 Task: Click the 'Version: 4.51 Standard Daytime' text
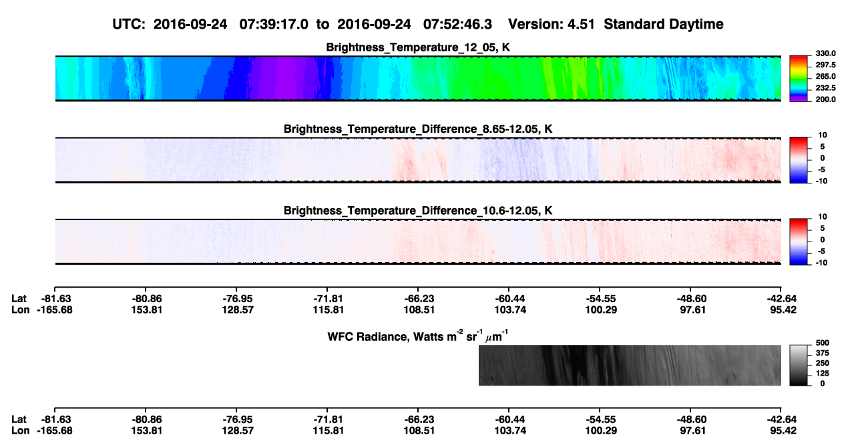tap(616, 24)
